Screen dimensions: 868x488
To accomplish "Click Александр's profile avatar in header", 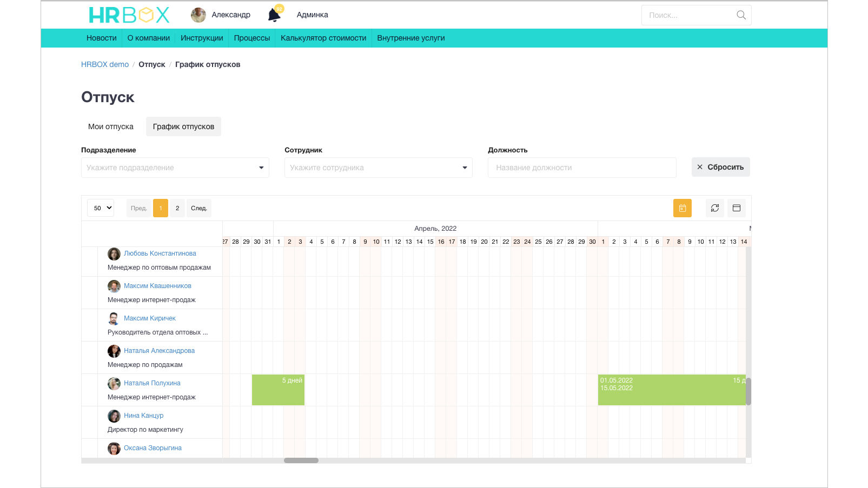I will click(x=198, y=15).
